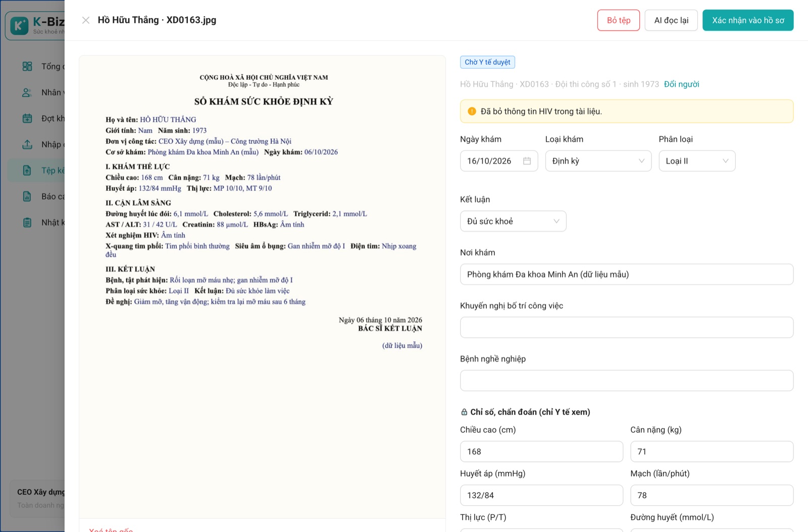Click the Cân nặng (kg) field
Image resolution: width=808 pixels, height=532 pixels.
click(712, 452)
